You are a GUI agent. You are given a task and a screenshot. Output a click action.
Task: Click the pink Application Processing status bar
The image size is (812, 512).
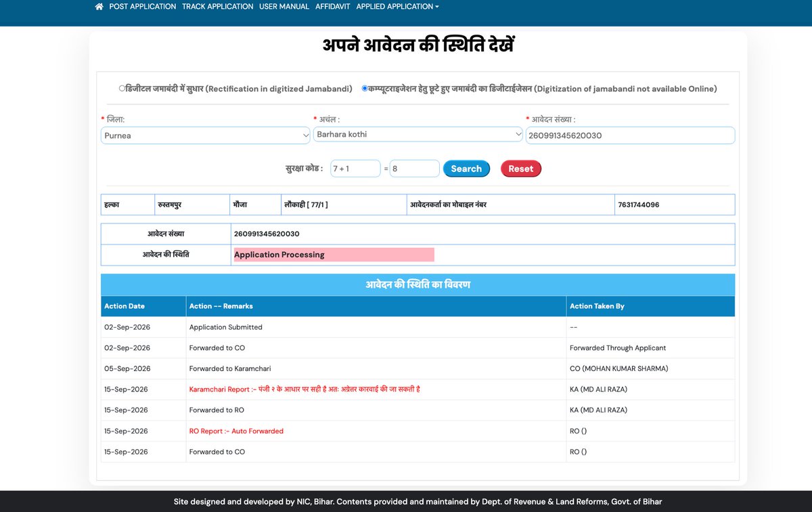[x=334, y=255]
